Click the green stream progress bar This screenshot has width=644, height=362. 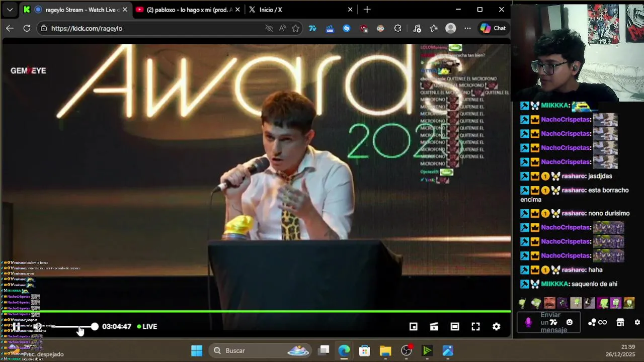tap(257, 312)
